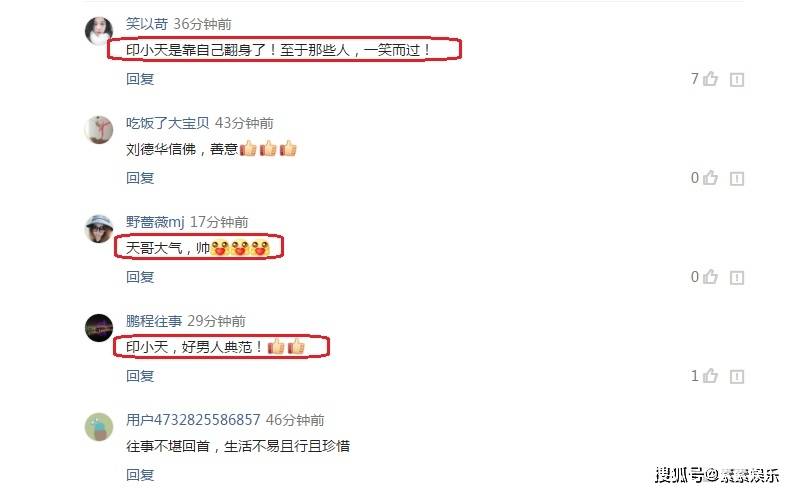
Task: Open 笑以苛's profile avatar
Action: [99, 30]
